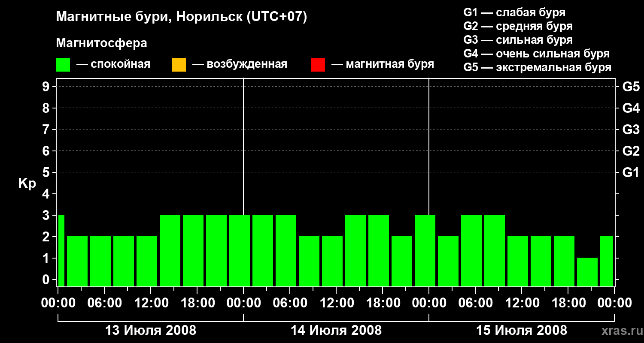Click the G2 — средняя буря legend line
This screenshot has width=644, height=343.
point(518,26)
